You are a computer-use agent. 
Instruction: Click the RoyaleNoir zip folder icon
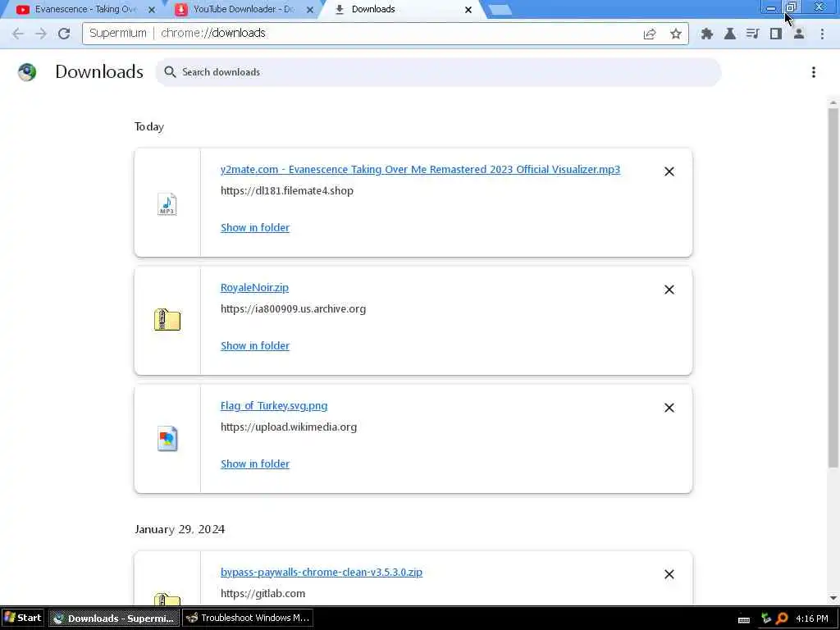pos(167,320)
